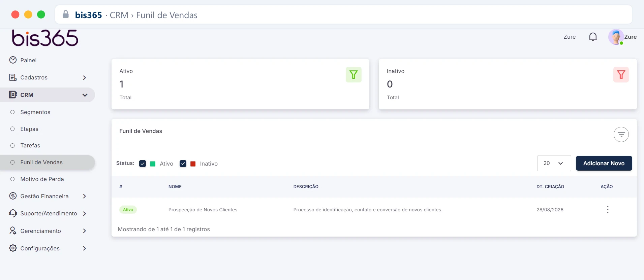Click the DT. CRIAÇÃO column header
This screenshot has width=644, height=280.
[x=550, y=186]
